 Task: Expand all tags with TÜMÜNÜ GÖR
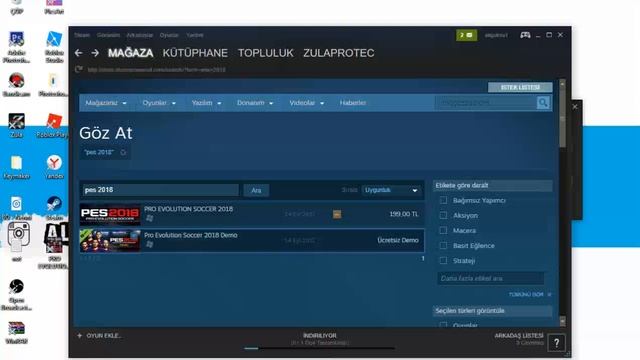point(529,294)
